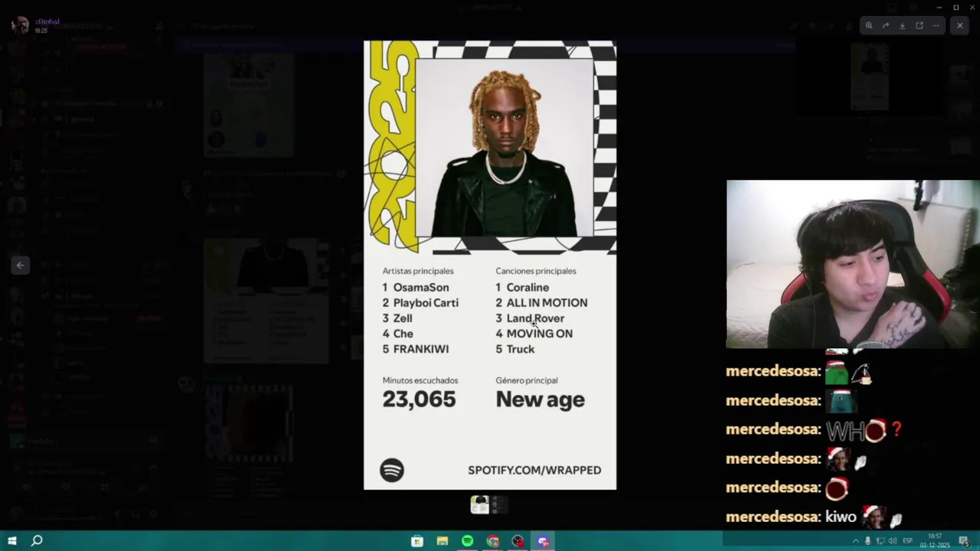Viewport: 980px width, 551px height.
Task: Expand hidden system tray icons chevron
Action: [x=856, y=541]
